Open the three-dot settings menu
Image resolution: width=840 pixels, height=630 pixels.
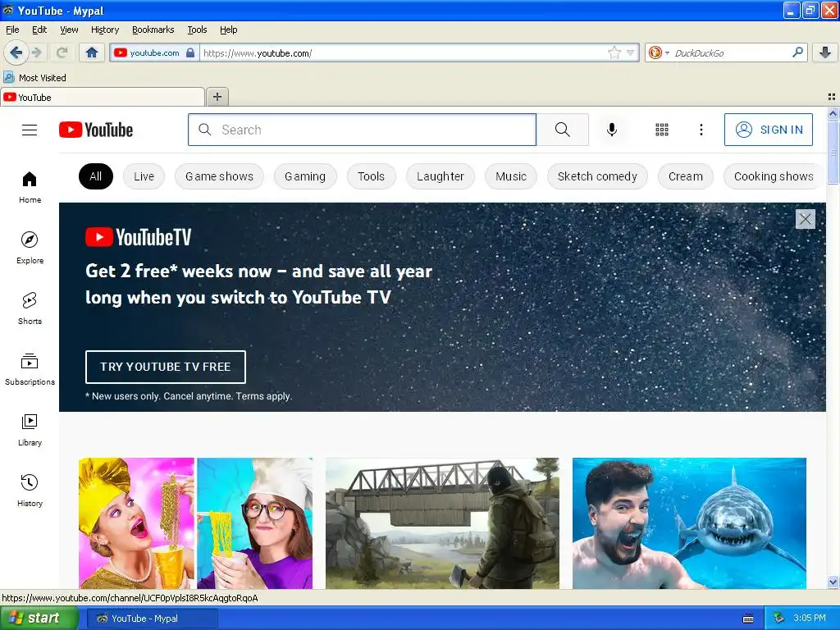pos(701,130)
